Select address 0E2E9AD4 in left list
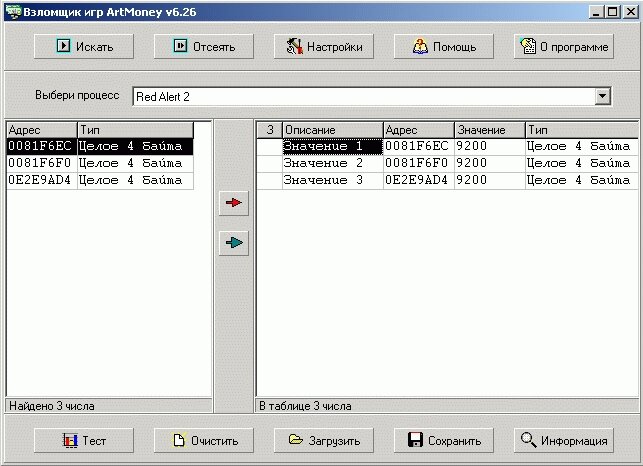Image resolution: width=643 pixels, height=466 pixels. [41, 180]
